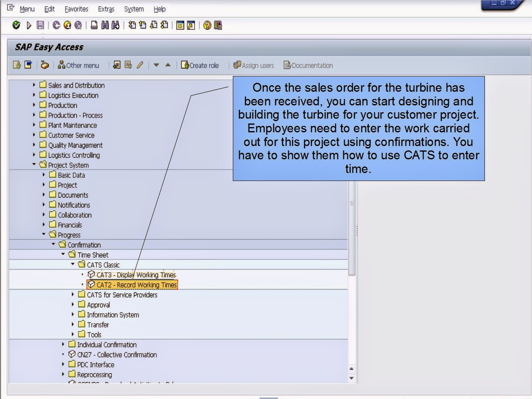The height and width of the screenshot is (399, 532).
Task: Go to Next Page icon
Action: [x=153, y=25]
